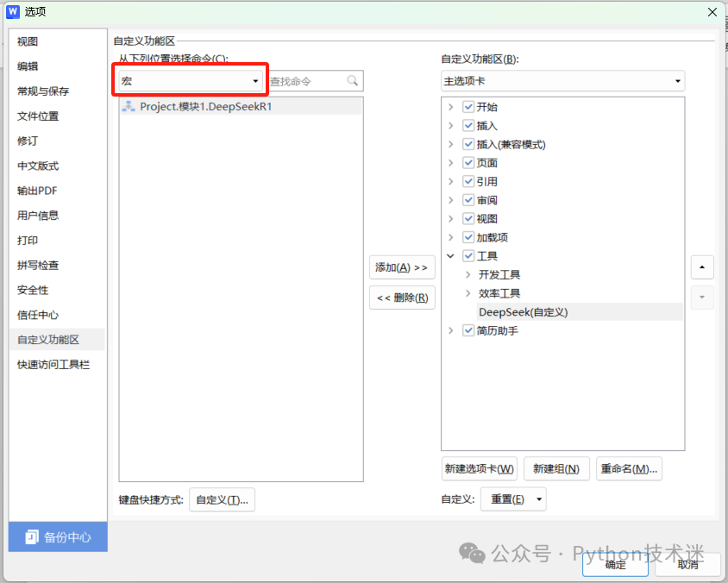Open the 重置(E) dropdown arrow
This screenshot has width=728, height=583.
click(x=539, y=499)
